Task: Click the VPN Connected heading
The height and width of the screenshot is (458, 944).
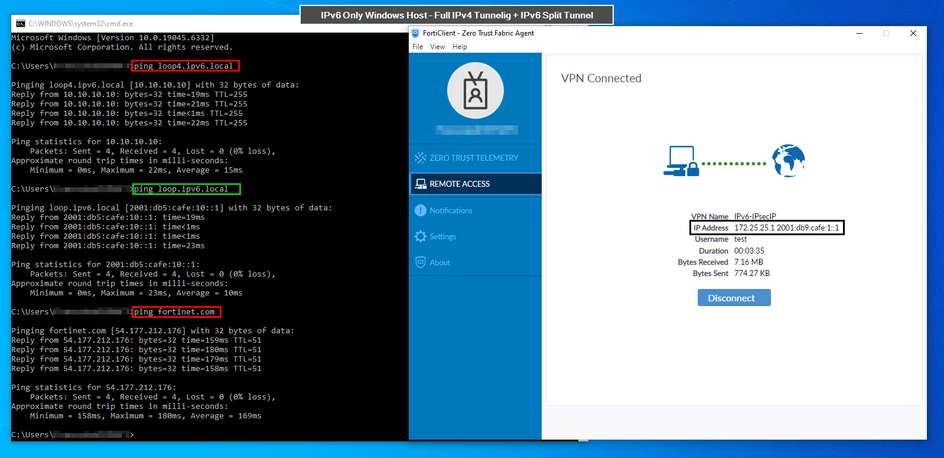Action: click(x=601, y=78)
